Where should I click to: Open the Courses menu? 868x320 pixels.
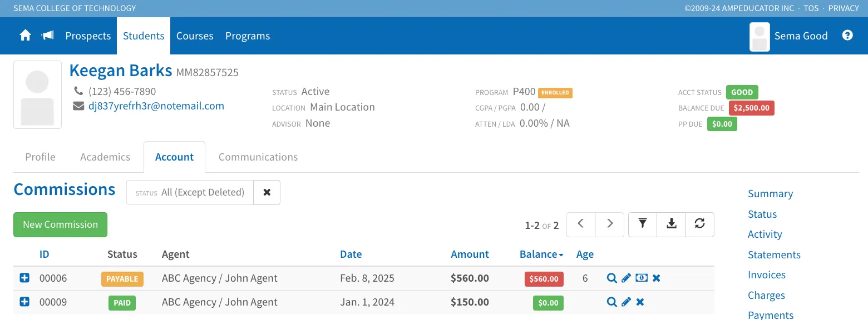(x=195, y=36)
